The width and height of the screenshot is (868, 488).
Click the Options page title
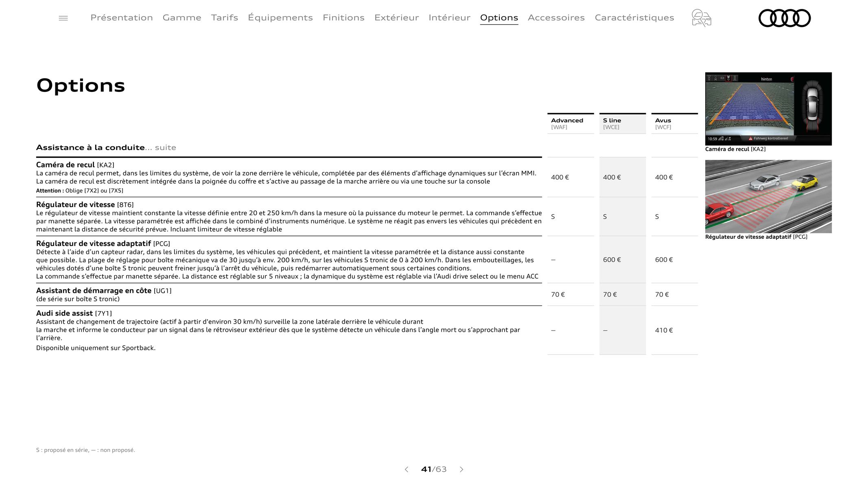[81, 85]
